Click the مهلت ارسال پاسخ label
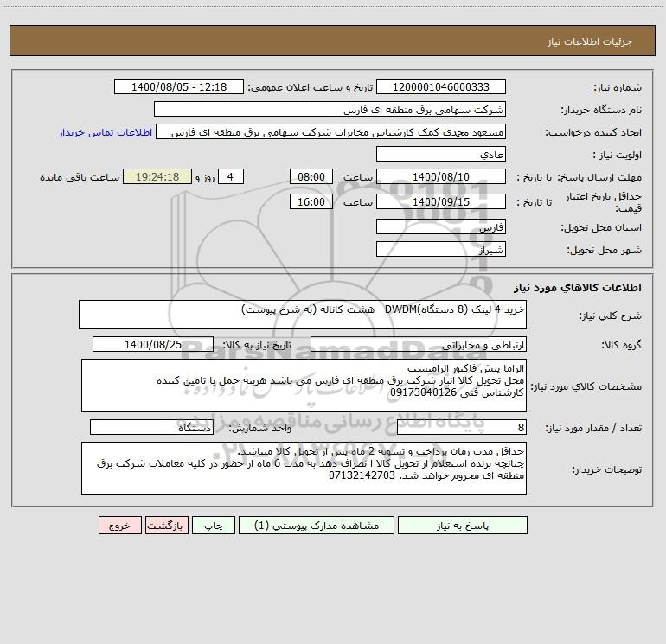This screenshot has width=666, height=644. point(599,177)
